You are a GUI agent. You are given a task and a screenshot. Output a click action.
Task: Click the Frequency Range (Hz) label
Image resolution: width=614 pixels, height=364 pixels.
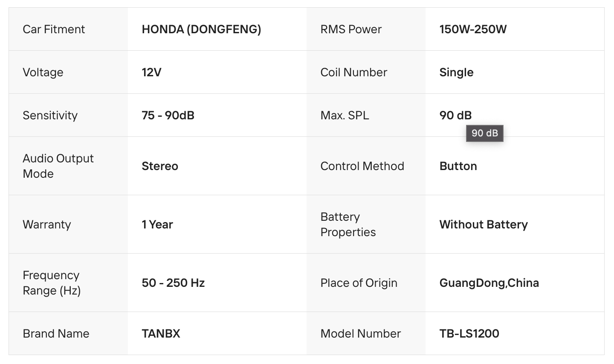pyautogui.click(x=51, y=283)
